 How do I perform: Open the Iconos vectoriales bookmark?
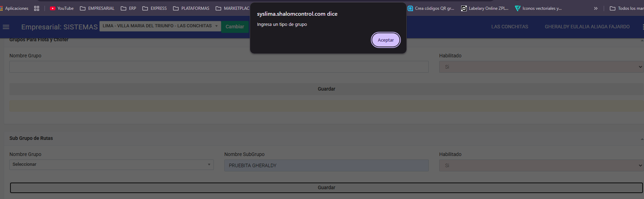pos(538,8)
